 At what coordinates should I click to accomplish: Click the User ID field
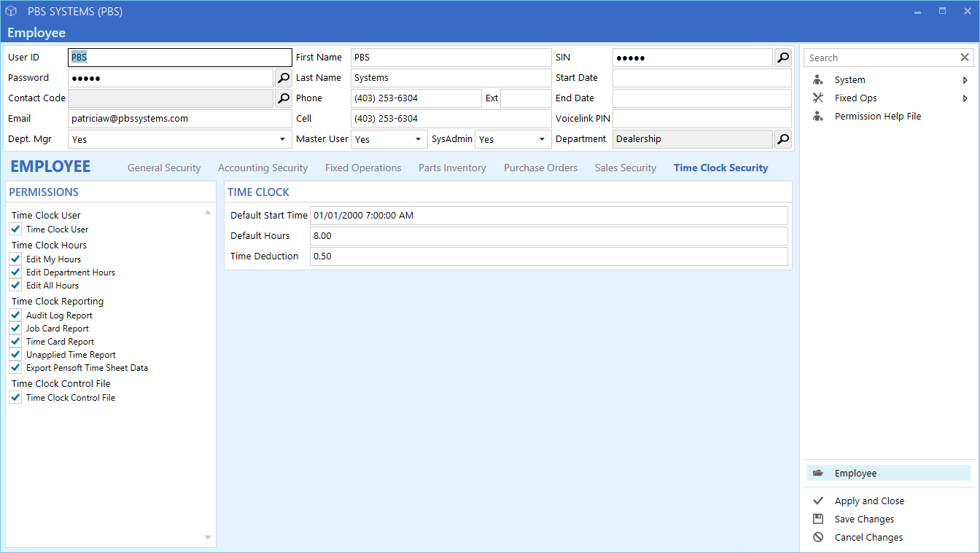point(180,58)
